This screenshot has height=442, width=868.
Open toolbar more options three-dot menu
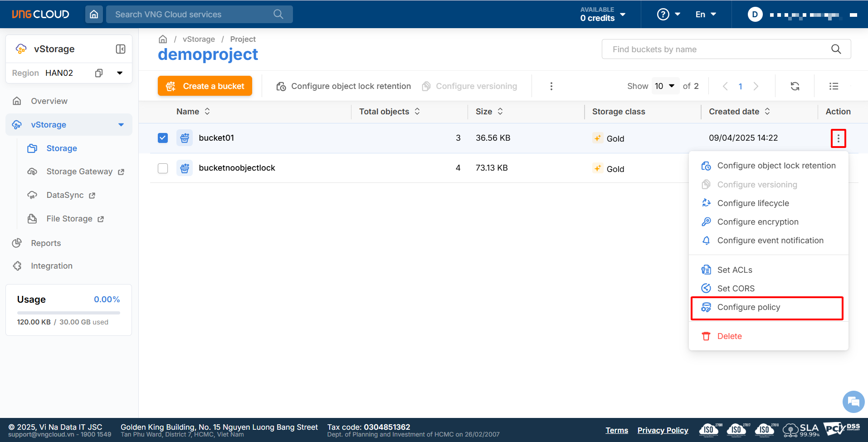[x=551, y=86]
